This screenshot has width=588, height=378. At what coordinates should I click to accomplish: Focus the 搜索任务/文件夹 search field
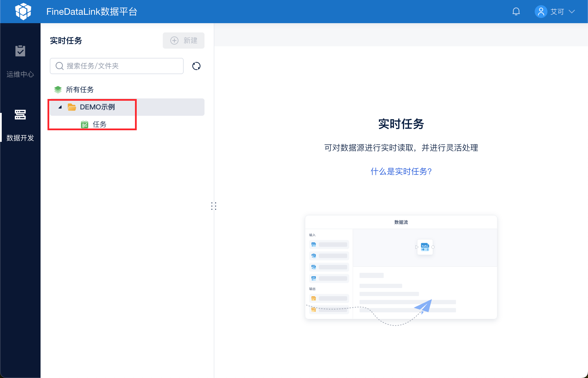(117, 66)
